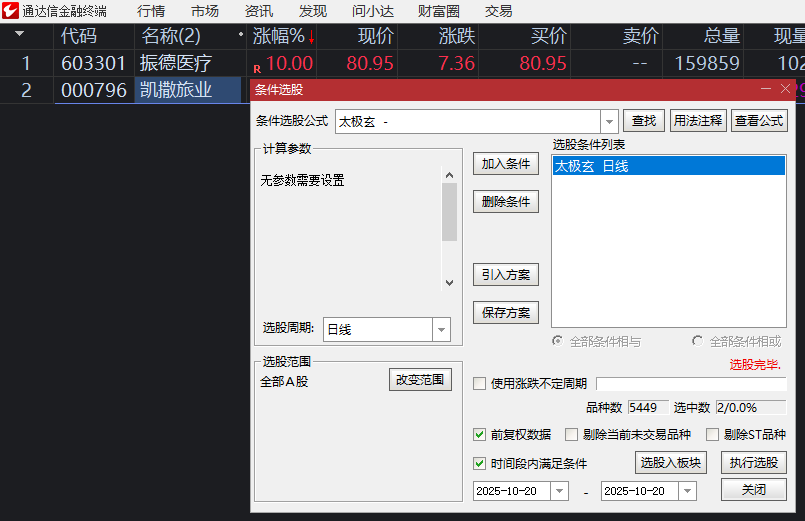Open the 财富圈 menu
The height and width of the screenshot is (521, 805).
[x=438, y=11]
